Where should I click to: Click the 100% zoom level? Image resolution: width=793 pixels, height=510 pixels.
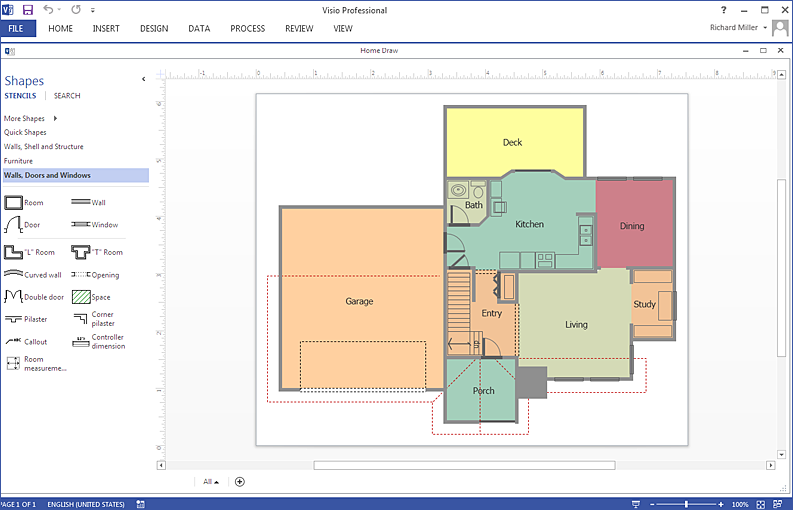click(x=740, y=504)
